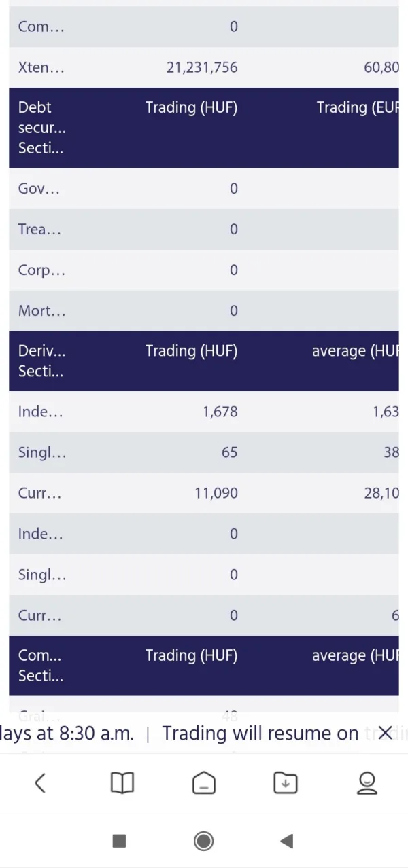The image size is (408, 868).
Task: Select the Debt securities Section header
Action: point(41,128)
